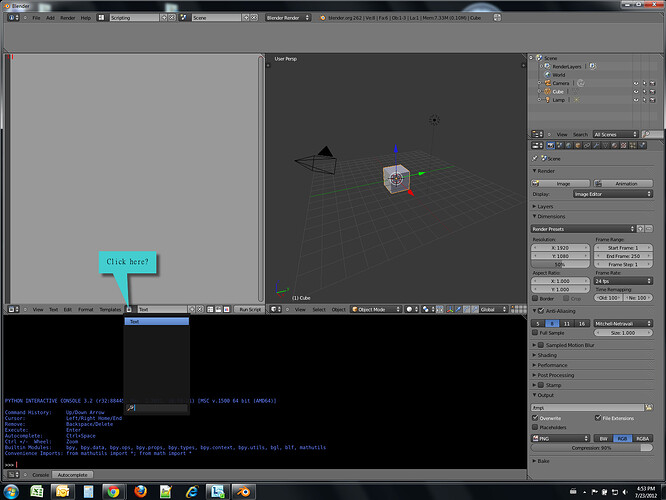Select the object data tab icon

[x=606, y=145]
